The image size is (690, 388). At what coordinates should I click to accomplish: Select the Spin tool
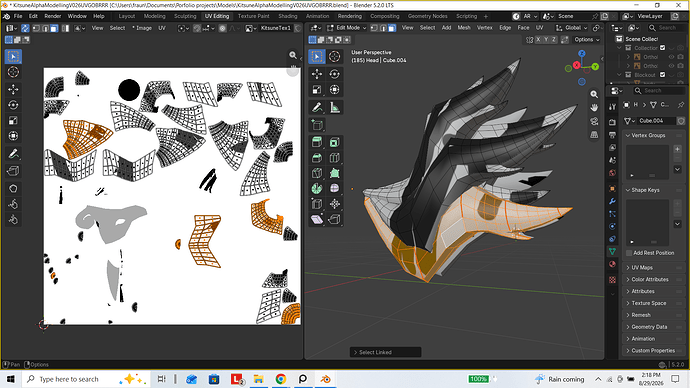coord(317,188)
